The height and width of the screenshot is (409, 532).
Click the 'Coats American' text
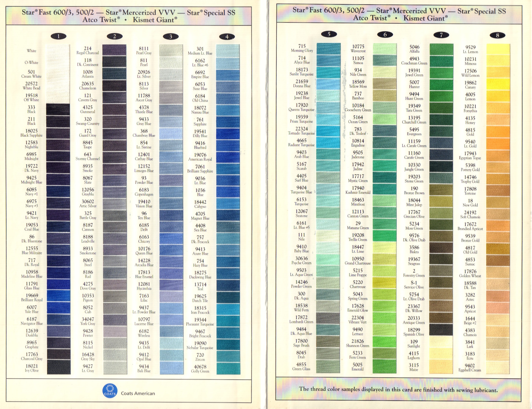[138, 393]
